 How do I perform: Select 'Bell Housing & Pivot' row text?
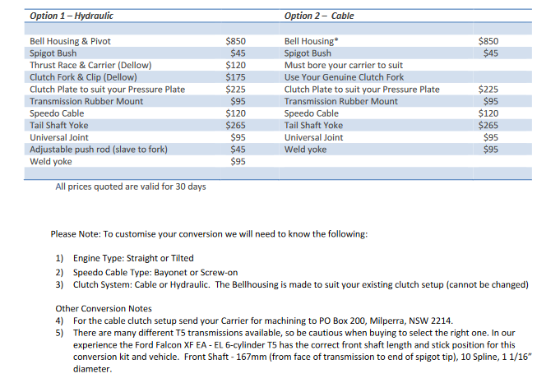(70, 41)
